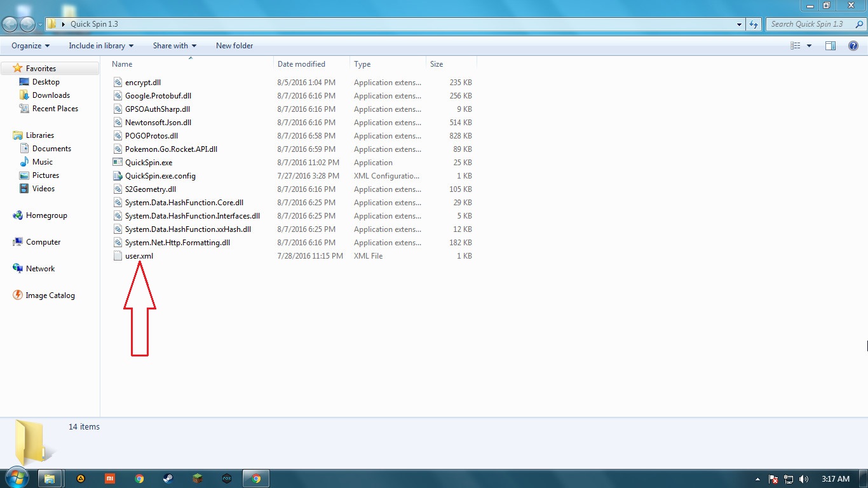Show hidden tray icons arrow
The image size is (868, 488).
pos(757,479)
